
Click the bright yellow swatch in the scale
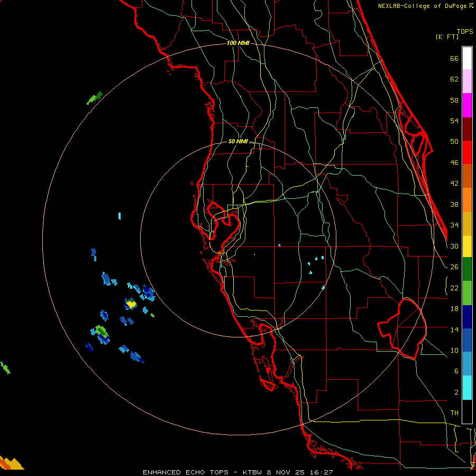467,246
